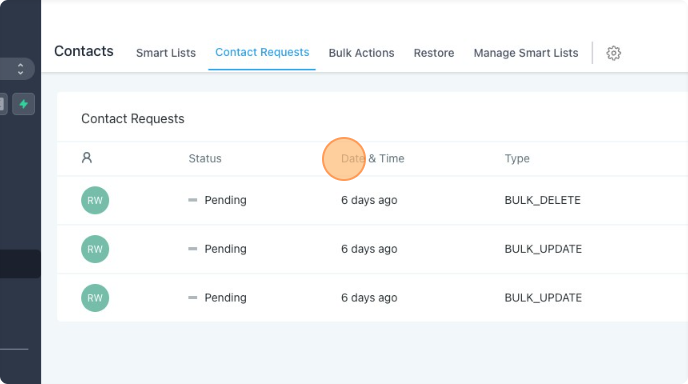Sort by the Date & Time column header
688x384 pixels.
point(373,158)
